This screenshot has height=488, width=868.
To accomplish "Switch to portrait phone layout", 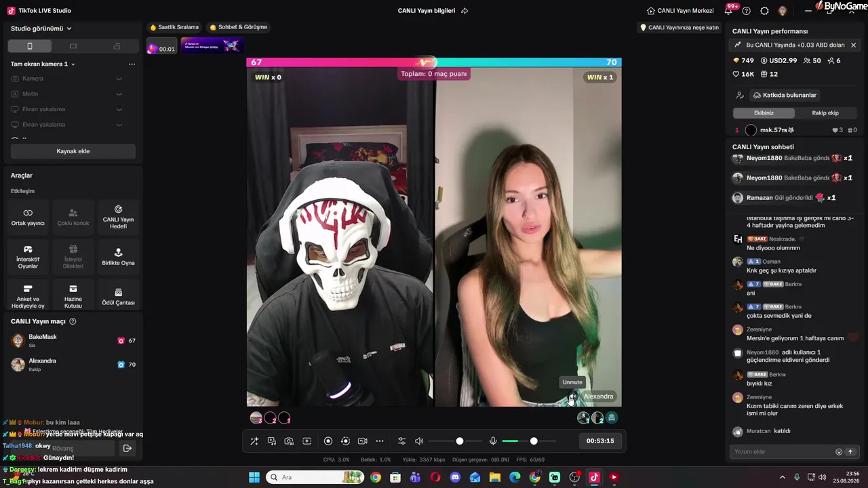I will pyautogui.click(x=29, y=46).
